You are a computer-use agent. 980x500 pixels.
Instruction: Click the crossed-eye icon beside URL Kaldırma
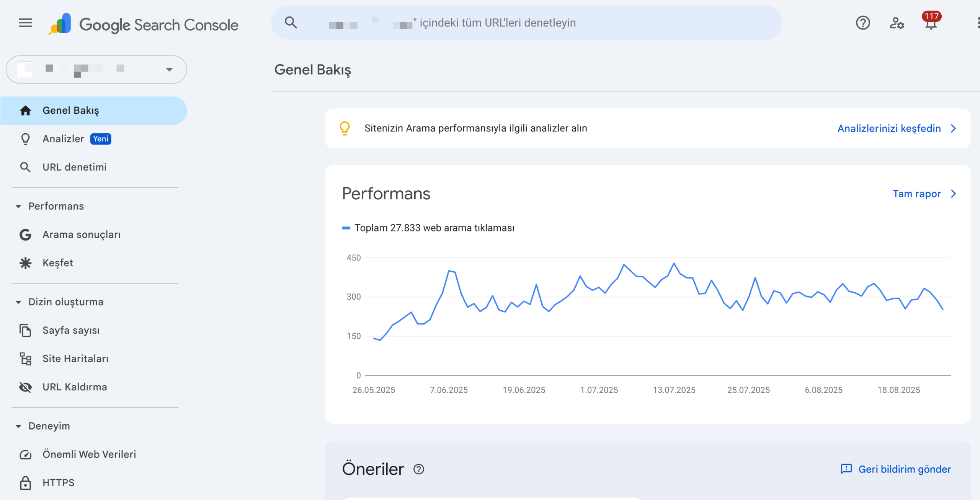[25, 387]
